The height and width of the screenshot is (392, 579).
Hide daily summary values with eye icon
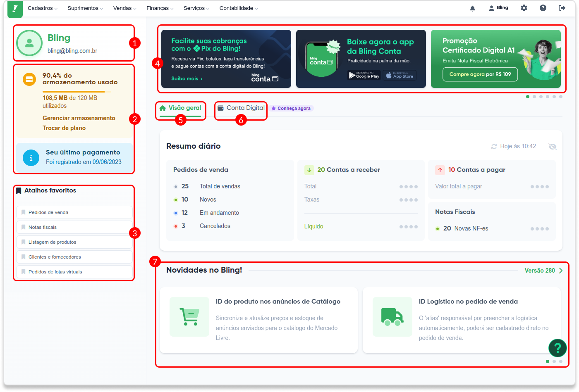(x=553, y=147)
